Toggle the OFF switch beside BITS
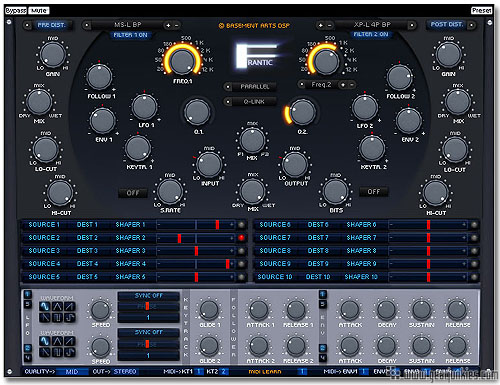 click(x=373, y=192)
